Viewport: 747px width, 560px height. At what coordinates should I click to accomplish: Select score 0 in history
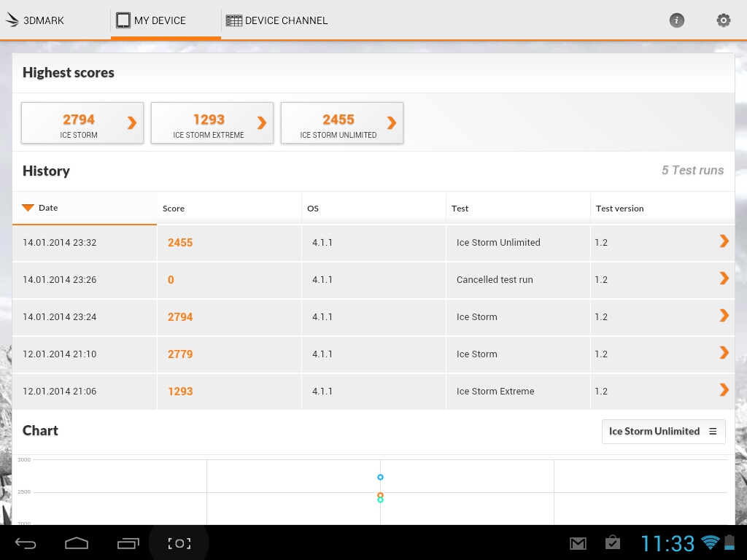point(171,280)
